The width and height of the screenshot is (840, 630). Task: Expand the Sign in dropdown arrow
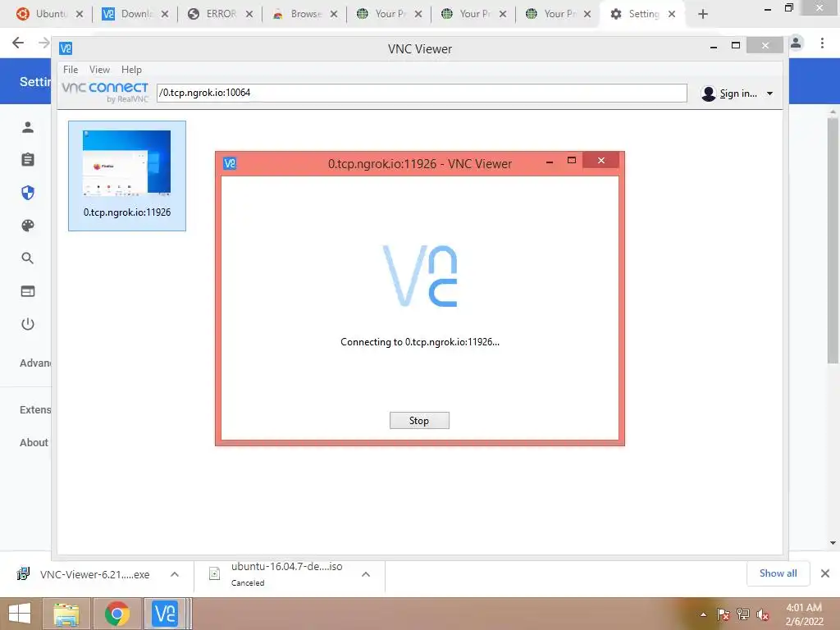coord(769,94)
